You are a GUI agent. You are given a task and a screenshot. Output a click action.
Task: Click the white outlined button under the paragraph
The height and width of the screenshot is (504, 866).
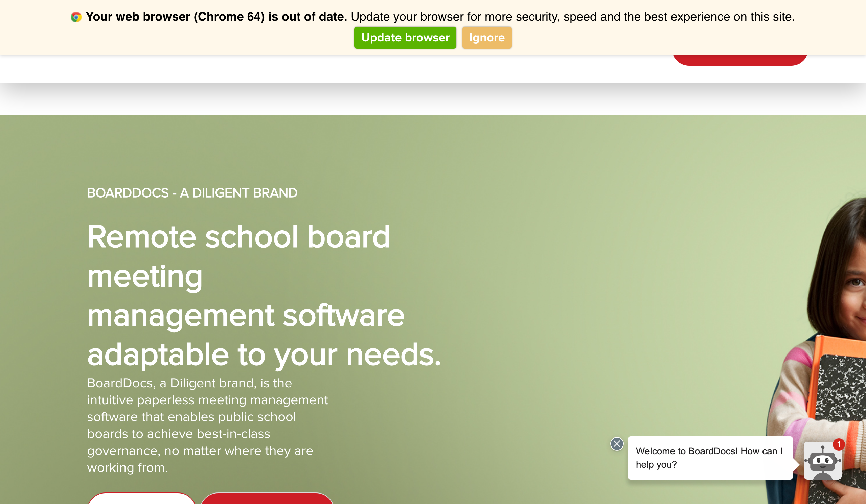(x=142, y=498)
